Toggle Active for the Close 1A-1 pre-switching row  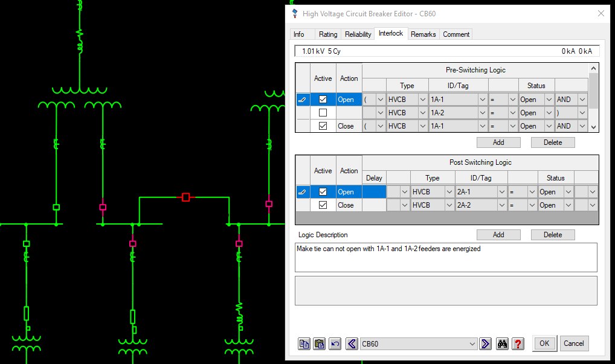[323, 126]
